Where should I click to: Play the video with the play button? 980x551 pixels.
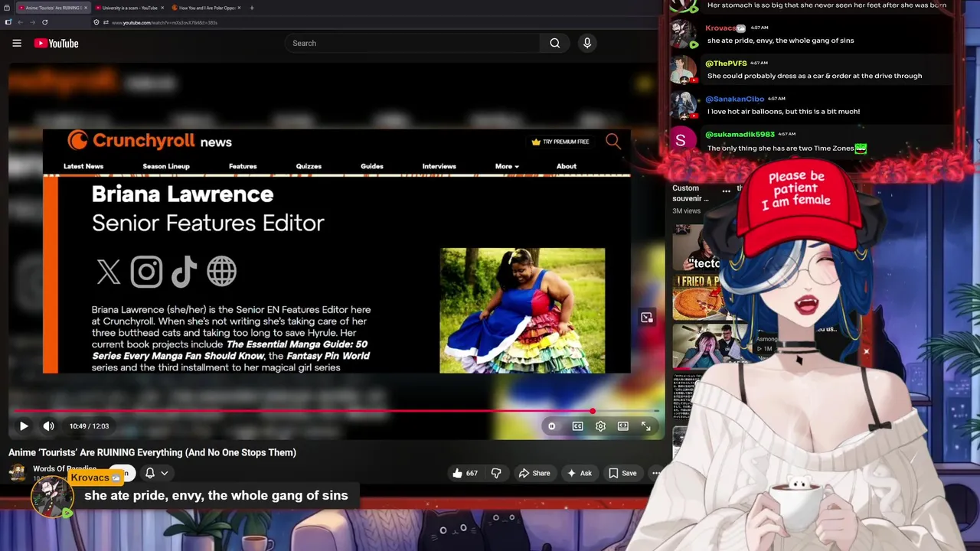click(24, 426)
